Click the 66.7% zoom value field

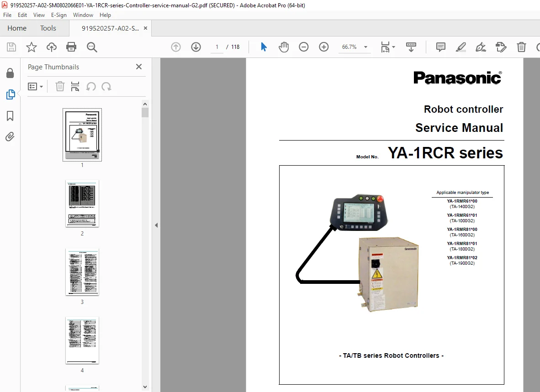coord(349,47)
